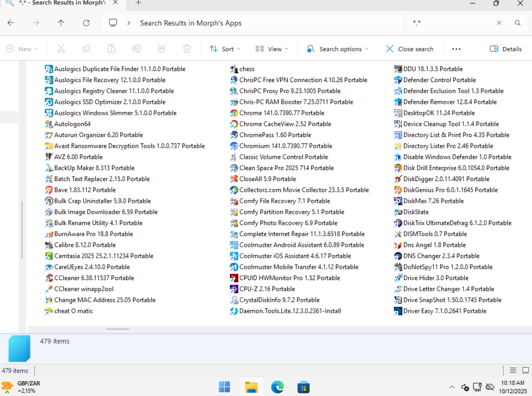Click the Cut scissors icon in toolbar
The image size is (532, 396).
(61, 49)
